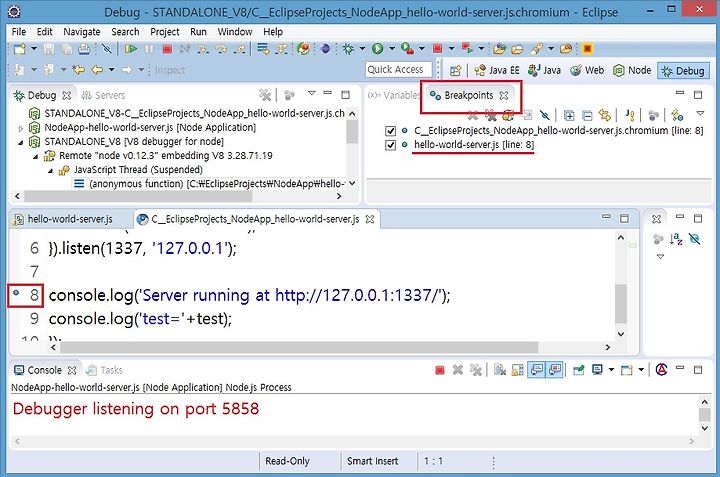Click Remove Selected Breakpoints icon in Breakpoints view
The height and width of the screenshot is (477, 720).
point(472,115)
